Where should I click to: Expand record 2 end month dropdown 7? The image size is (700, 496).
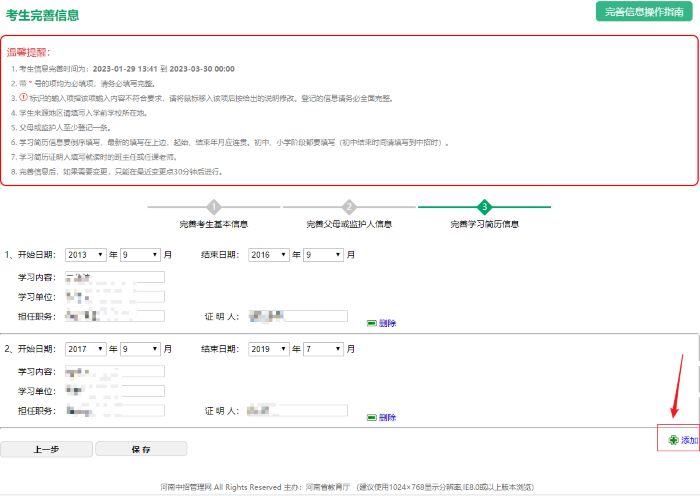tap(323, 349)
